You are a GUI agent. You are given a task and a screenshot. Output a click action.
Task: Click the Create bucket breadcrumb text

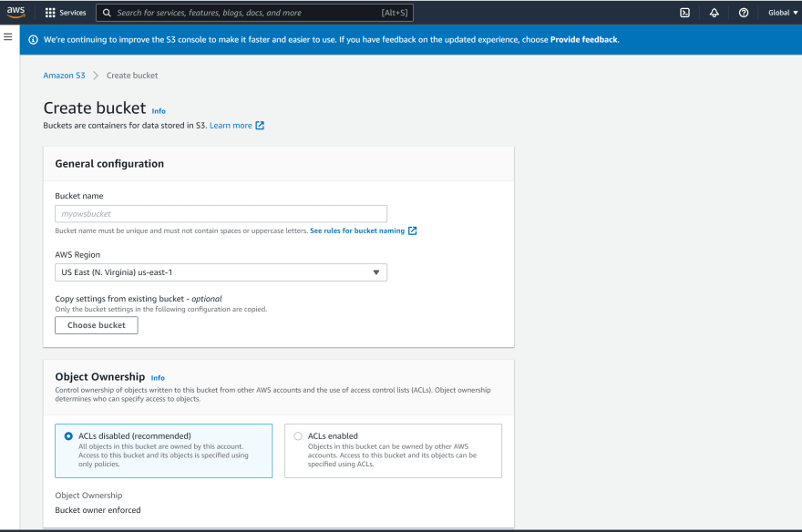tap(132, 75)
